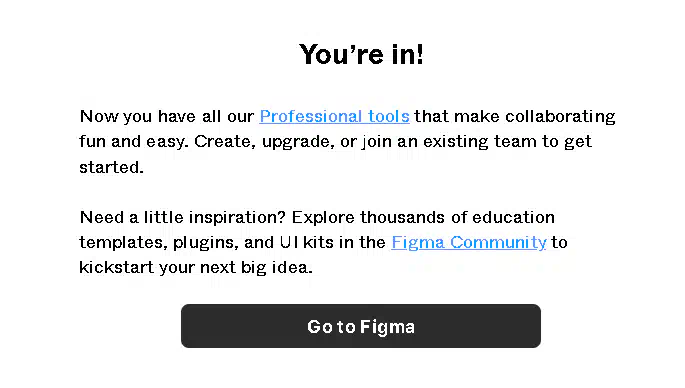Open the Figma Community link
Image resolution: width=685 pixels, height=388 pixels.
[469, 242]
